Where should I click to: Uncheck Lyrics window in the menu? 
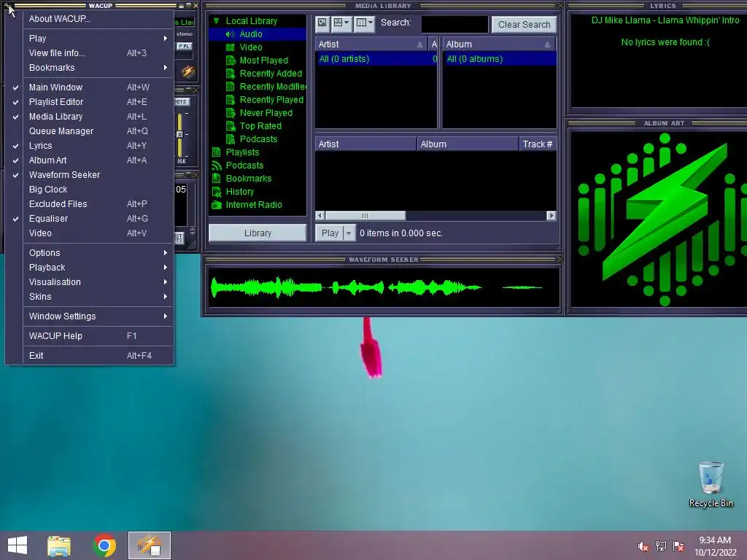click(89, 146)
